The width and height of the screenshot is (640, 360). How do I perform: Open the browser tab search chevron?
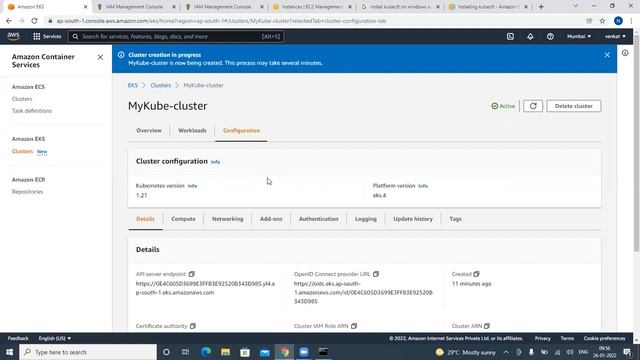coord(575,6)
